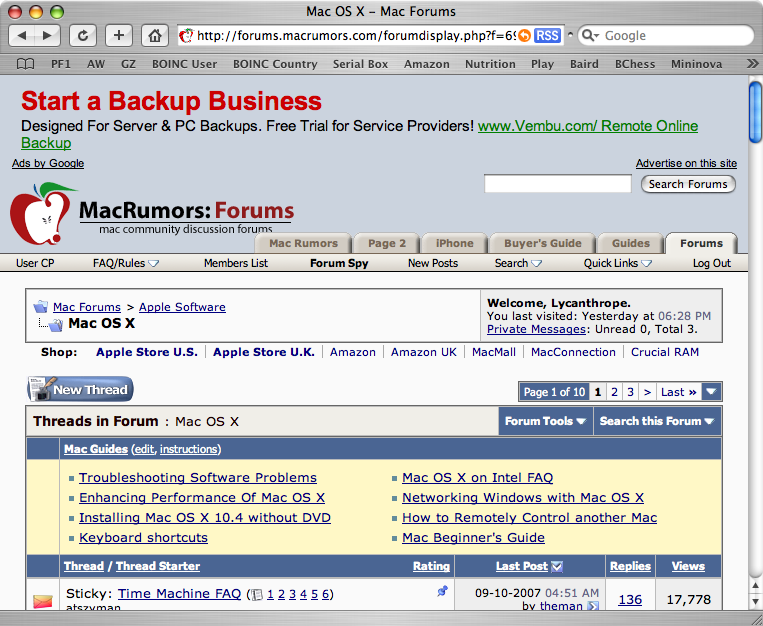Click the Last Post sort direction icon
Viewport: 763px width, 626px height.
pos(557,566)
